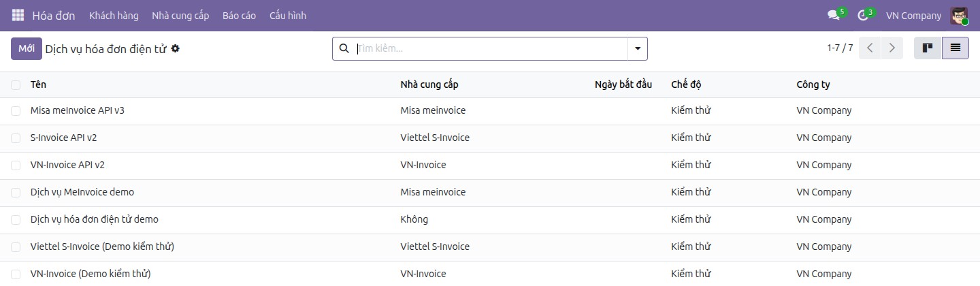
Task: Click the Mới button
Action: (x=27, y=48)
